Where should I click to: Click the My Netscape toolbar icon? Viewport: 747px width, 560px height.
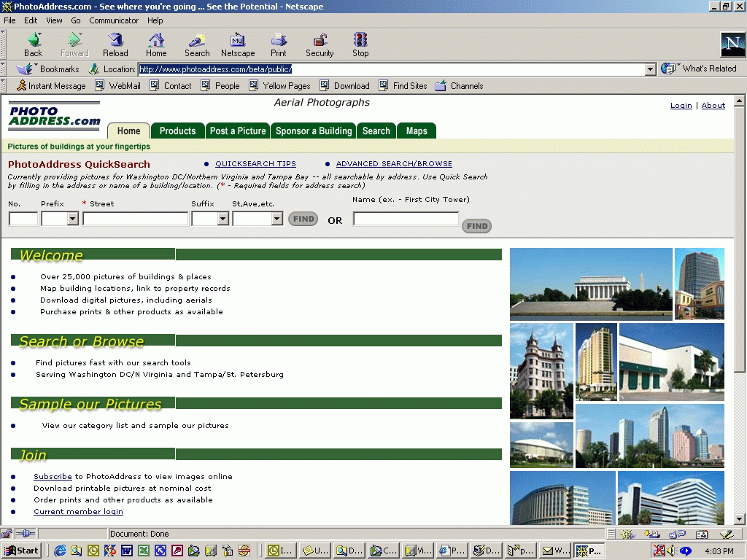[x=238, y=44]
